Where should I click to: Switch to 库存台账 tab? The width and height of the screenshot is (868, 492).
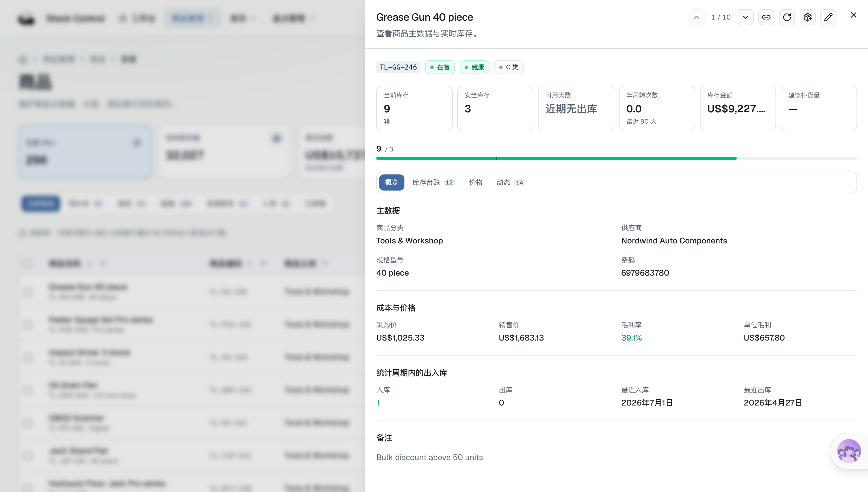point(433,182)
